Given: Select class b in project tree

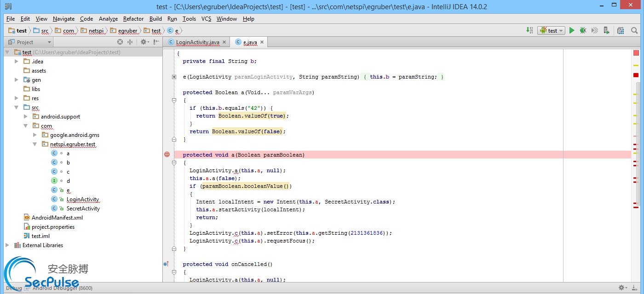Looking at the screenshot, I should [x=68, y=163].
